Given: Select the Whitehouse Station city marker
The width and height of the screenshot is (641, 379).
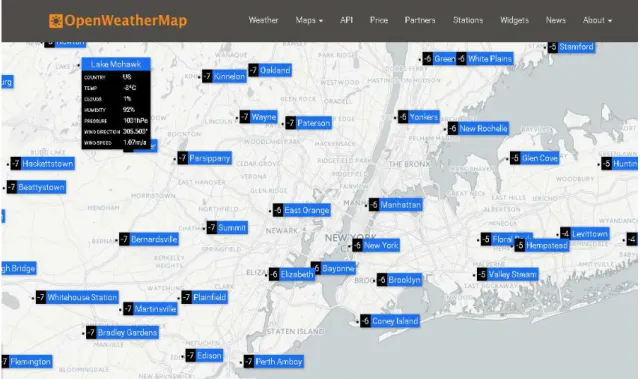Looking at the screenshot, I should tap(78, 297).
